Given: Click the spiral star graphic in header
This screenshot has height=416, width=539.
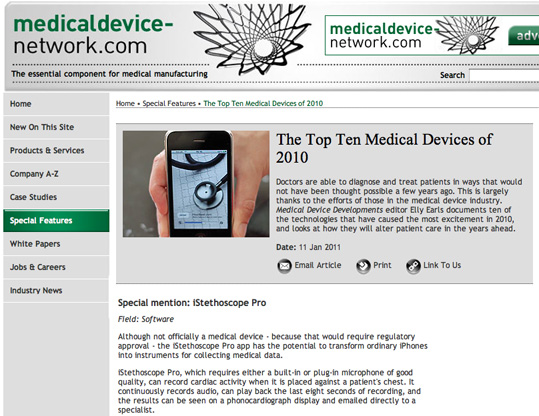Looking at the screenshot, I should (x=252, y=39).
